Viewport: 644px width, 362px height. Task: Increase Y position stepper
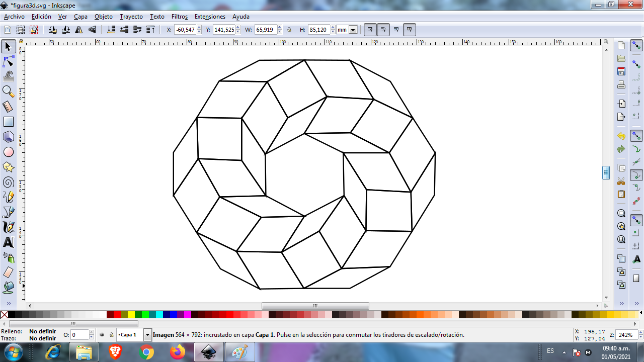(238, 28)
